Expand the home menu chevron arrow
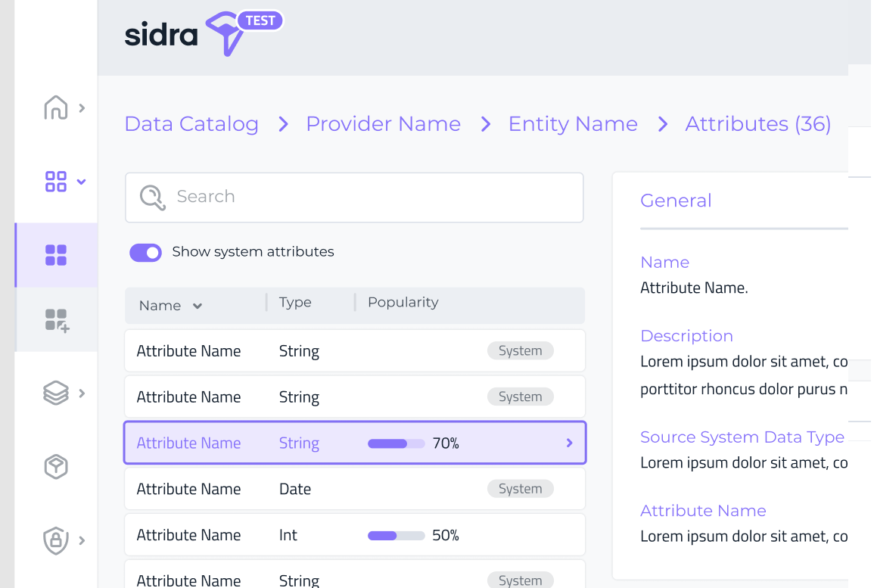The height and width of the screenshot is (588, 874). (82, 108)
